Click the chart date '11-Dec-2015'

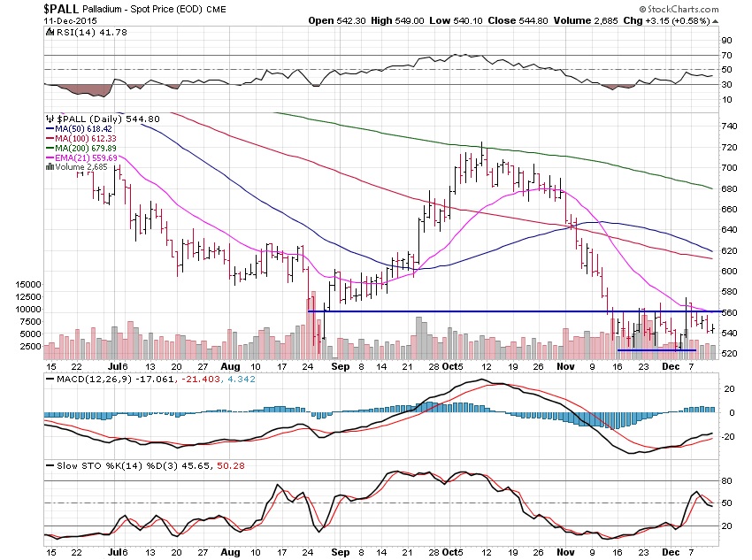[x=70, y=21]
